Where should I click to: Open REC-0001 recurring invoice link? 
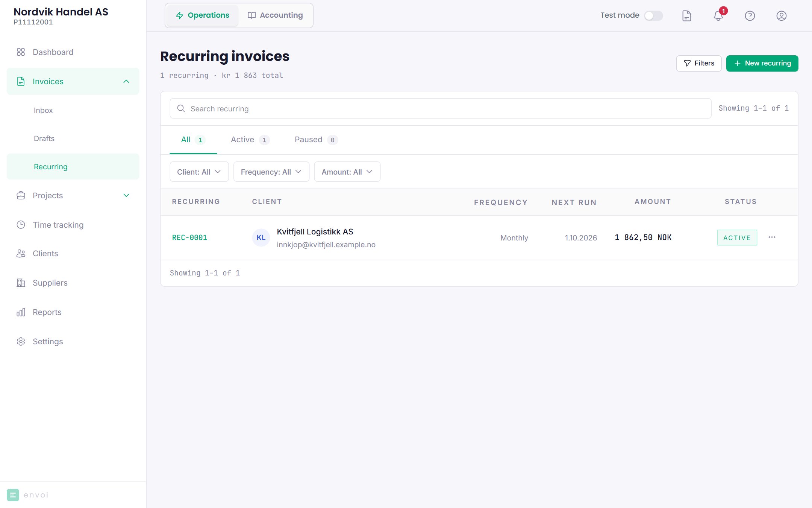[189, 237]
